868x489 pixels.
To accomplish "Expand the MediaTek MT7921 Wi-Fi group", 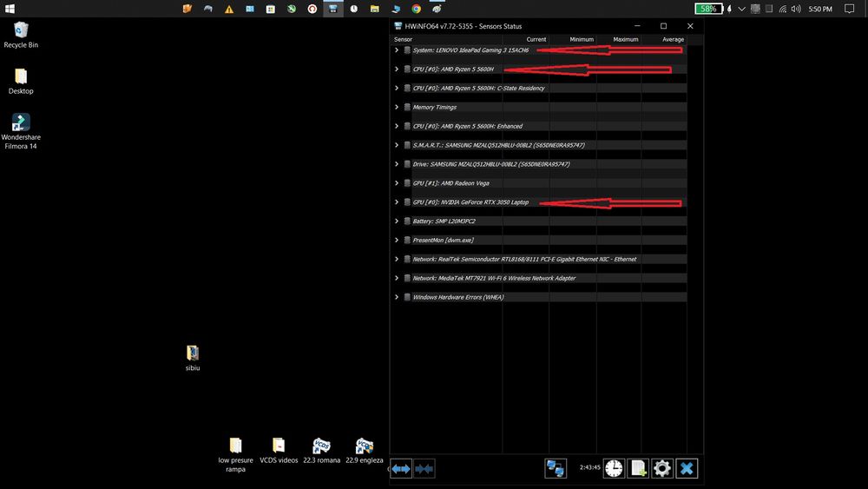I will coord(397,278).
